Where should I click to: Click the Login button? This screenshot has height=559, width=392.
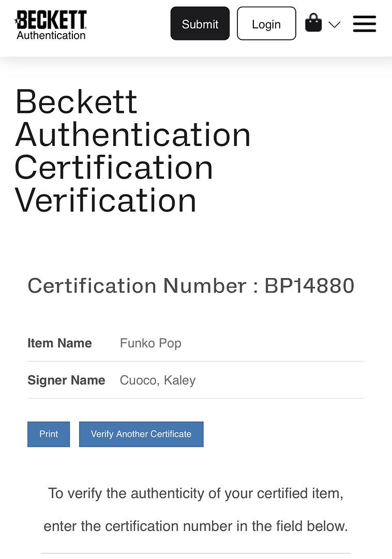[x=266, y=24]
